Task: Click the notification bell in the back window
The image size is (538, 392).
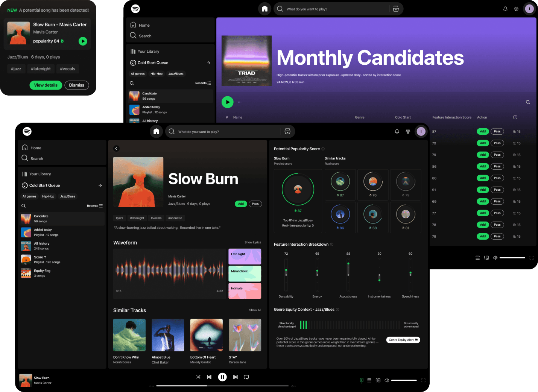Action: click(x=505, y=9)
